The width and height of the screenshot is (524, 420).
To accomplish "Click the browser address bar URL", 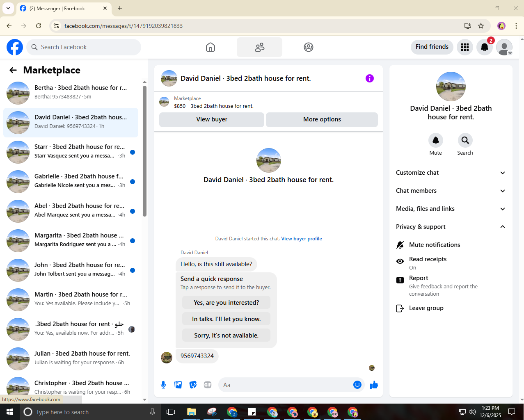I will [x=124, y=26].
